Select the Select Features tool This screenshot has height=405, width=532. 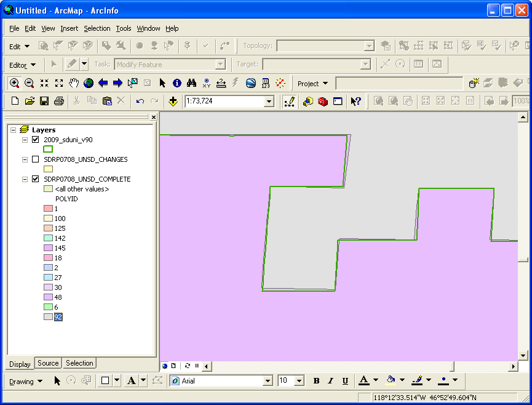133,83
